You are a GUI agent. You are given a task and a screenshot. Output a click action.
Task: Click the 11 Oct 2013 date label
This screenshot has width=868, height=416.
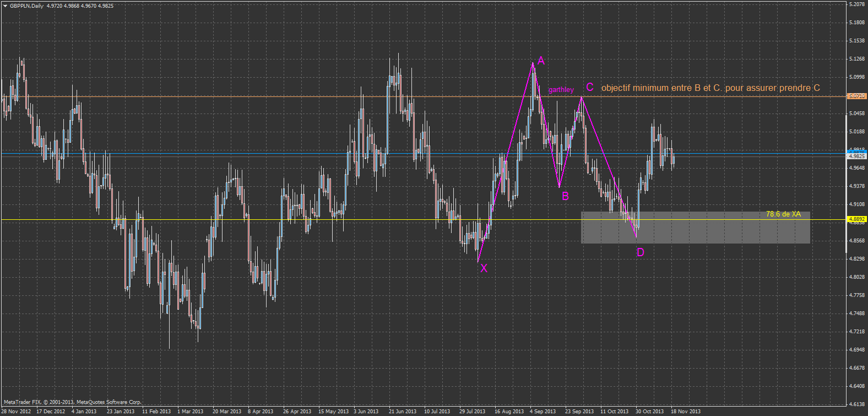(615, 412)
